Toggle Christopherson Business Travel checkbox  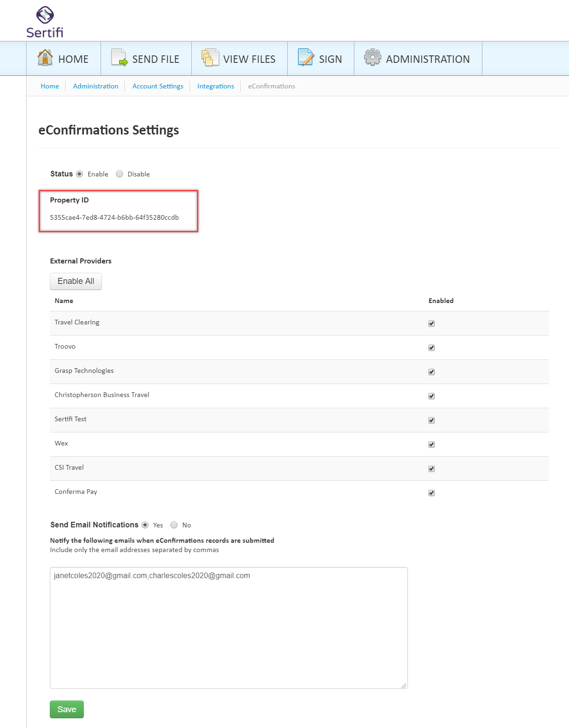point(432,396)
